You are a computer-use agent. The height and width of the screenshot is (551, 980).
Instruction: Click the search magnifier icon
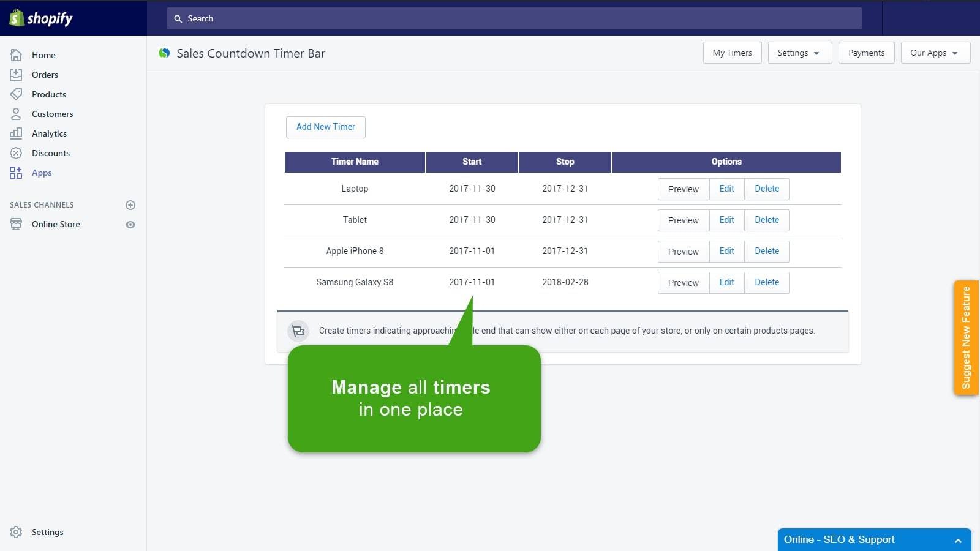point(178,19)
